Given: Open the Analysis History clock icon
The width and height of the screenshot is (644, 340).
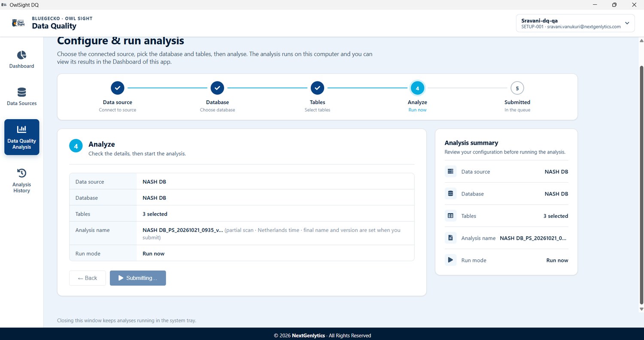Looking at the screenshot, I should click(21, 173).
